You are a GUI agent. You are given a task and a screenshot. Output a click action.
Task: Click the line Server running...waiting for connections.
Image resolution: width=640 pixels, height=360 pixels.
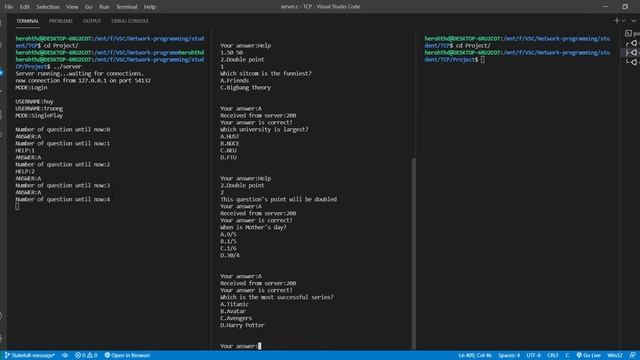[80, 73]
